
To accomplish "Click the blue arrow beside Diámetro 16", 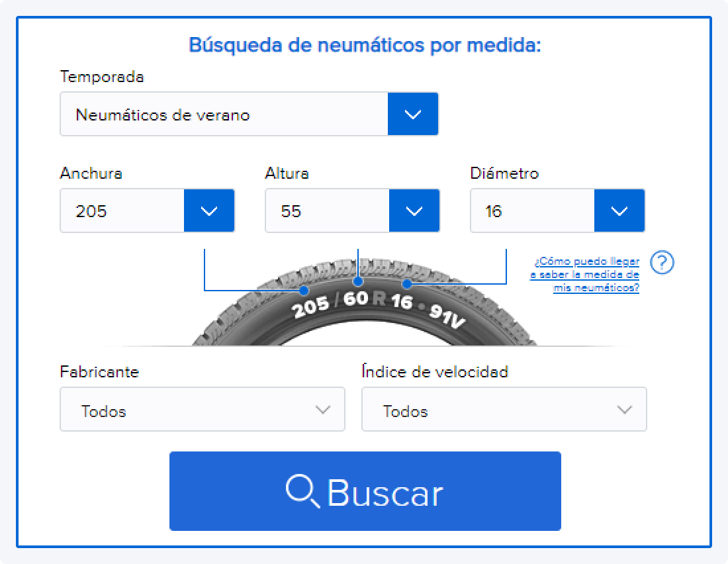I will coord(619,211).
